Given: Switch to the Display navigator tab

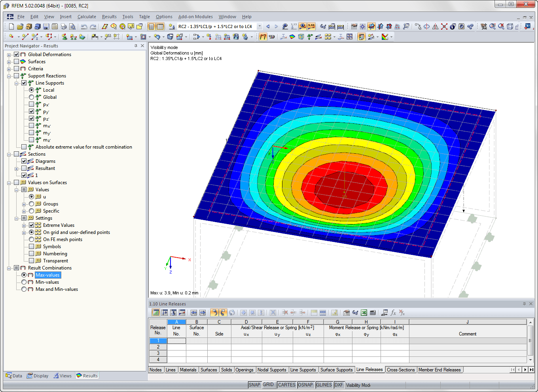Looking at the screenshot, I should (x=38, y=376).
